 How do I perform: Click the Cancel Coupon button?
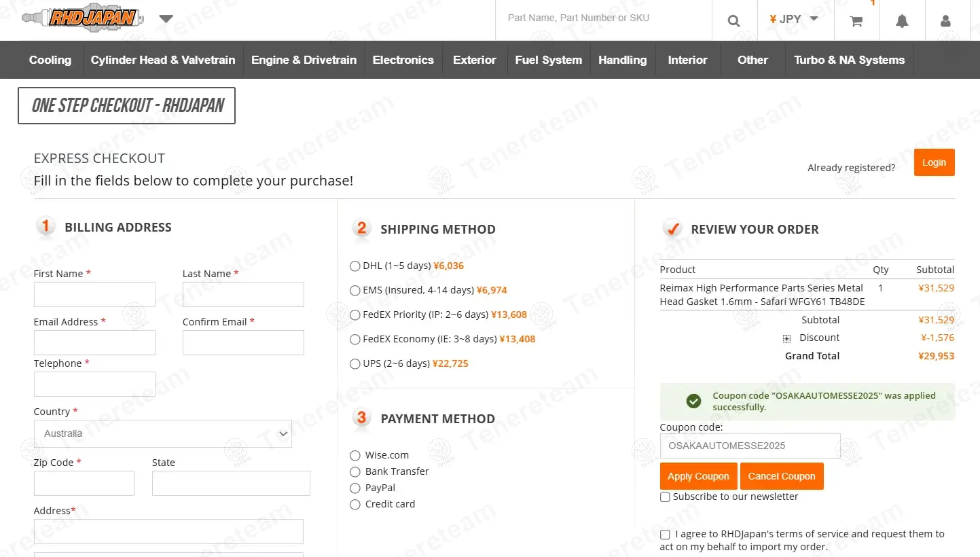click(x=782, y=476)
